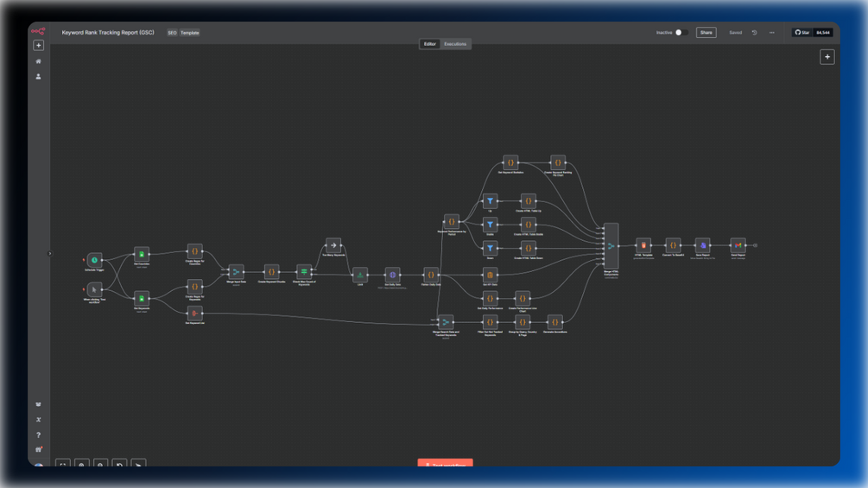Open Merge Search Data and Tracked Keywords node
Image resolution: width=868 pixels, height=488 pixels.
coord(446,322)
